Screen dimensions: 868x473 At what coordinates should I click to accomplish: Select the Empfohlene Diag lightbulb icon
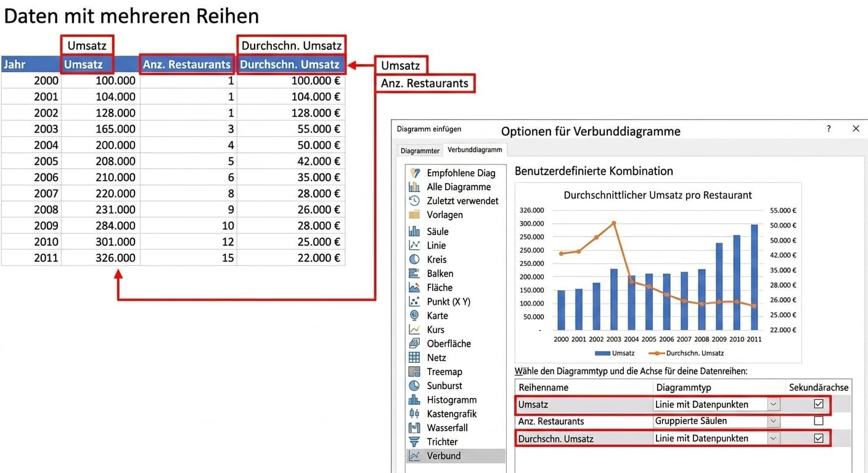point(414,173)
